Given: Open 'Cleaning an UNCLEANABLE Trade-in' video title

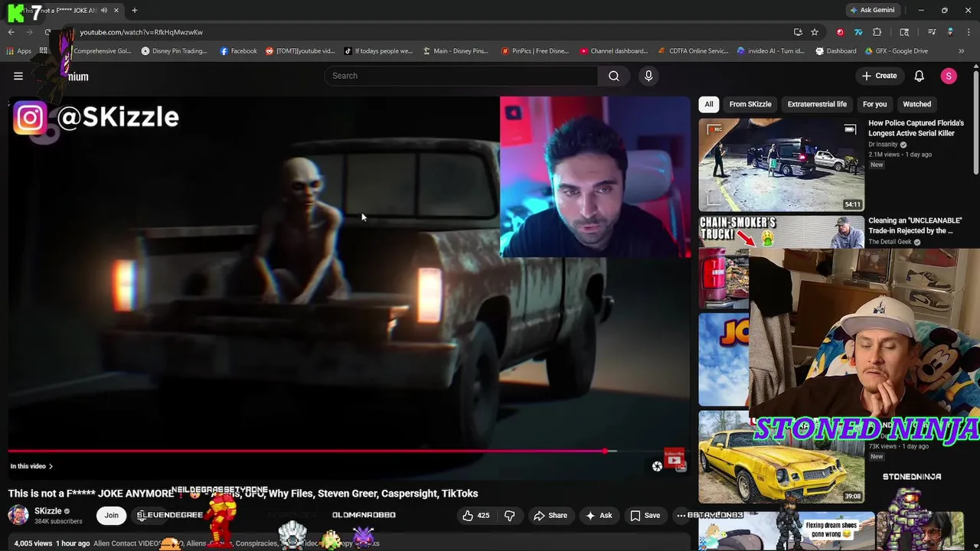Looking at the screenshot, I should (x=915, y=226).
